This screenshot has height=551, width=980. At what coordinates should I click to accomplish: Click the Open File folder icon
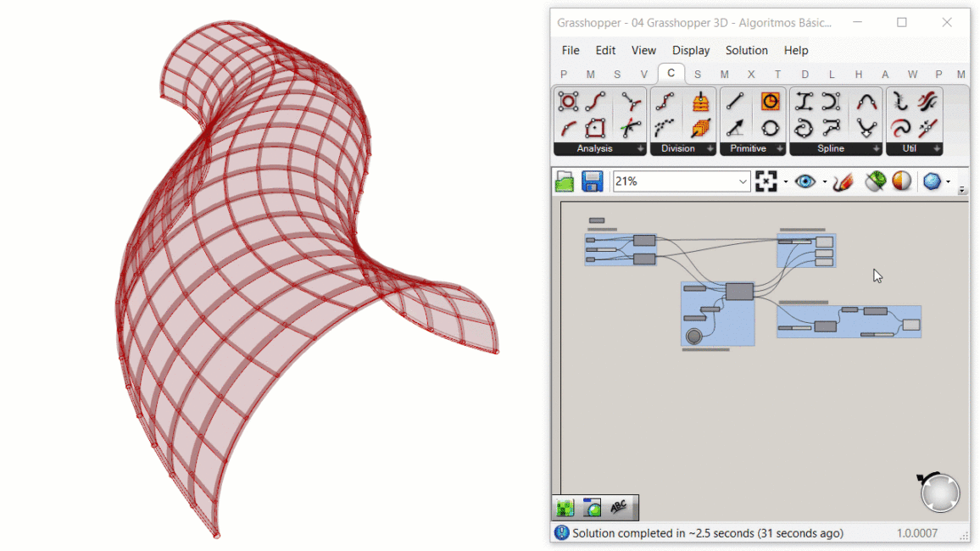(x=565, y=181)
